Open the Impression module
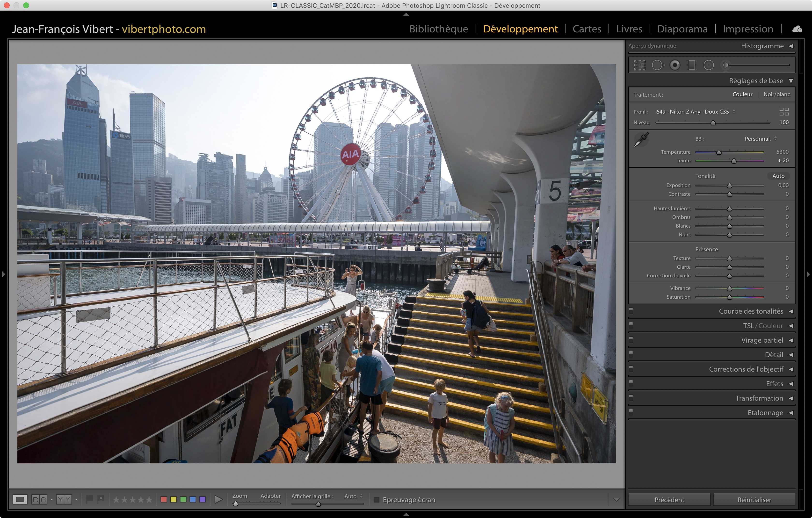Screen dimensions: 812x518 coord(747,29)
